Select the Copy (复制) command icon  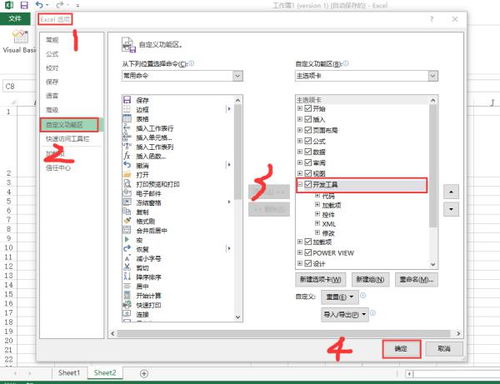tap(127, 212)
